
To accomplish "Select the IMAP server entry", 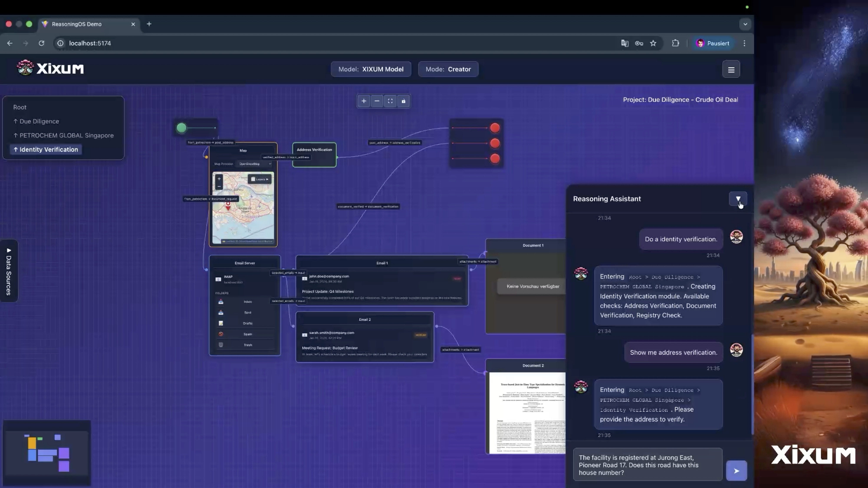I will pos(245,279).
